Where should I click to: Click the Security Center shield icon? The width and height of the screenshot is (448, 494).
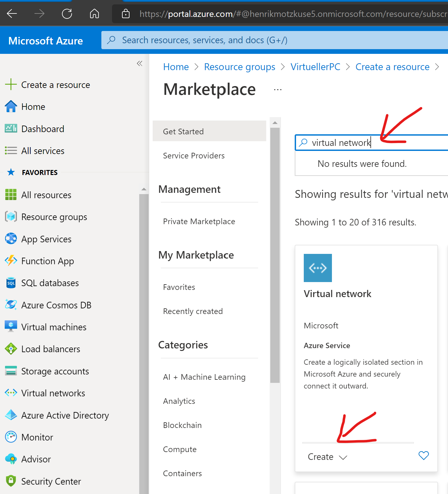tap(11, 481)
